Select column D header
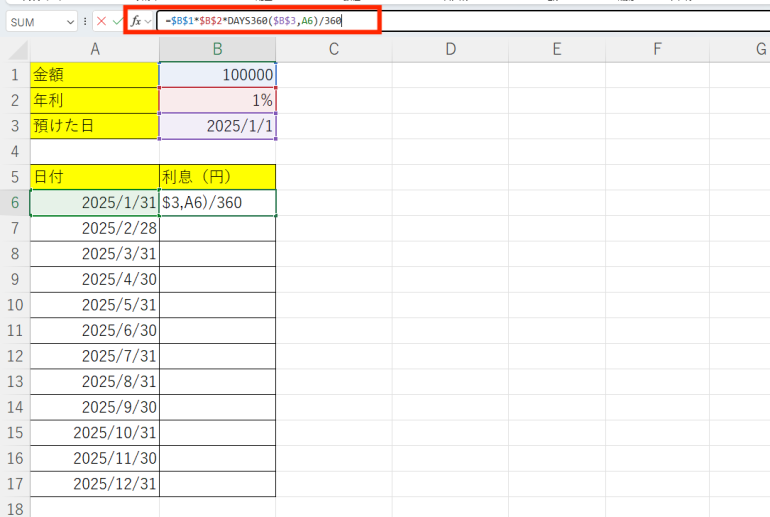 click(x=450, y=49)
